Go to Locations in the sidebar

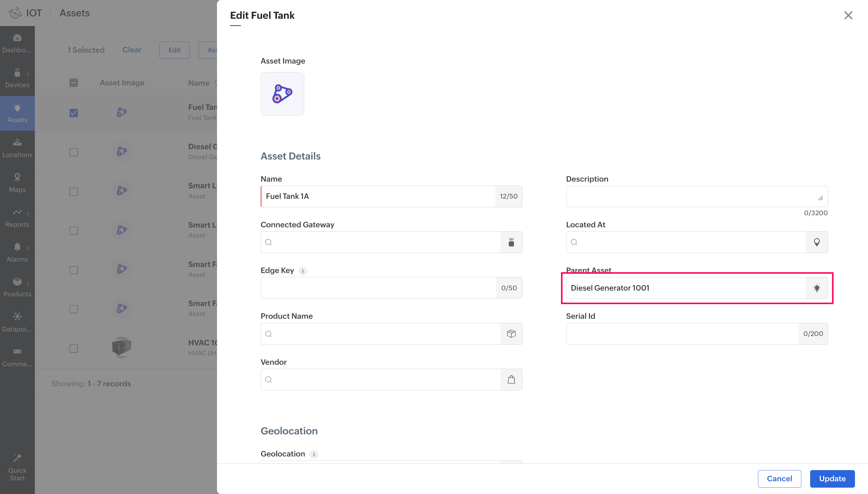(x=17, y=148)
